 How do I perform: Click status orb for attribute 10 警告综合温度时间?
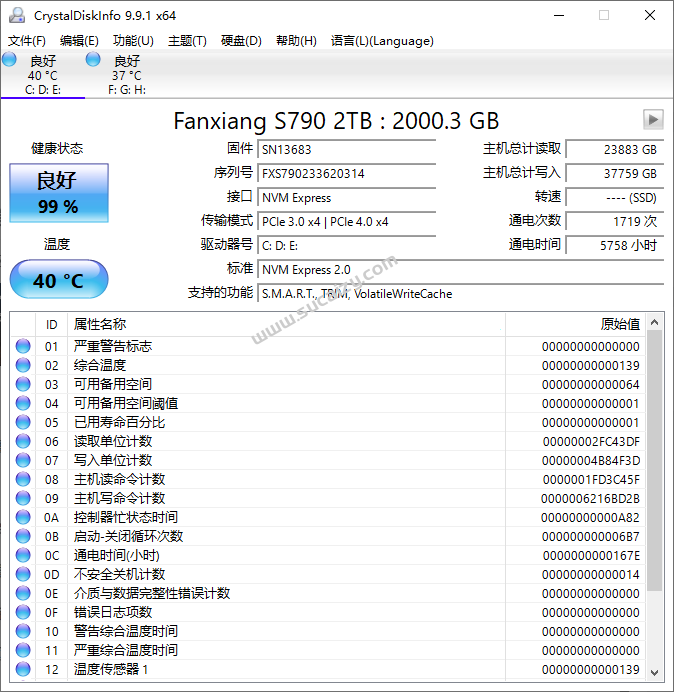23,631
